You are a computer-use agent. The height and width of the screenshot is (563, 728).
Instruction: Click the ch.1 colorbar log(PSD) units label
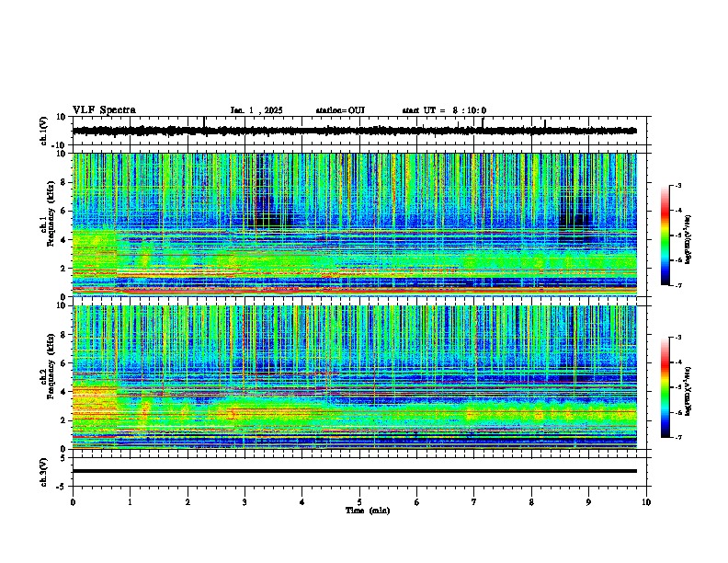point(688,240)
